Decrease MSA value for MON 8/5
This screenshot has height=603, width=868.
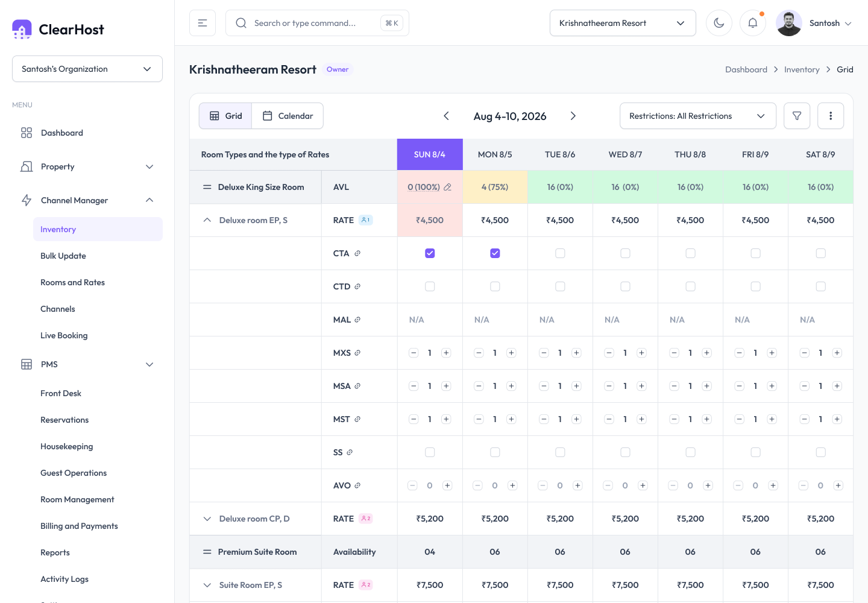[x=479, y=386]
